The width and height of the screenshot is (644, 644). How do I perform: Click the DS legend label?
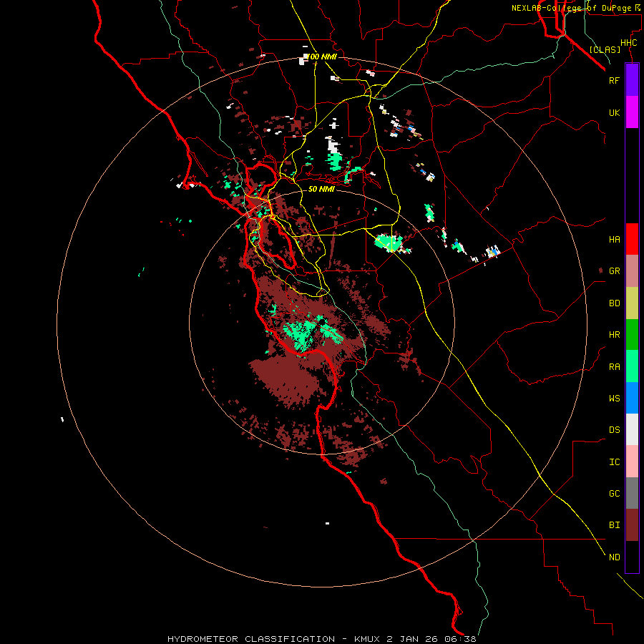pos(614,430)
